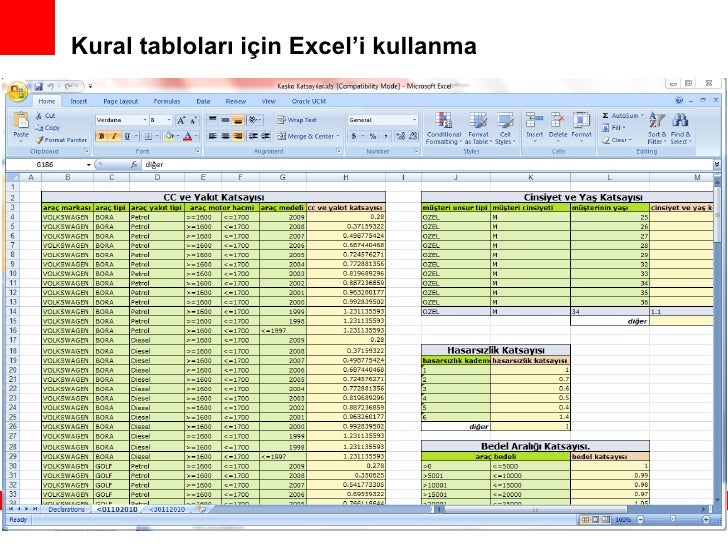728x546 pixels.
Task: Toggle Wrap Text
Action: click(297, 120)
